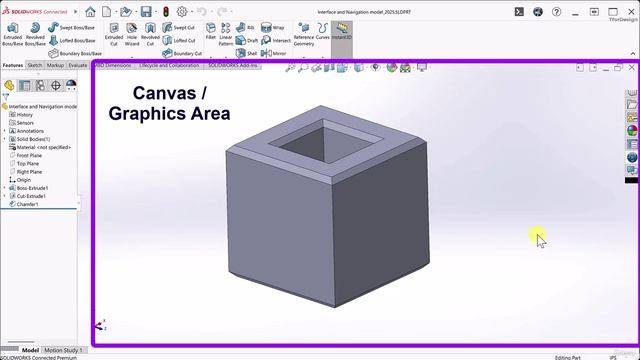Choose the Swept Cut command
Image resolution: width=640 pixels, height=360 pixels.
[x=178, y=27]
